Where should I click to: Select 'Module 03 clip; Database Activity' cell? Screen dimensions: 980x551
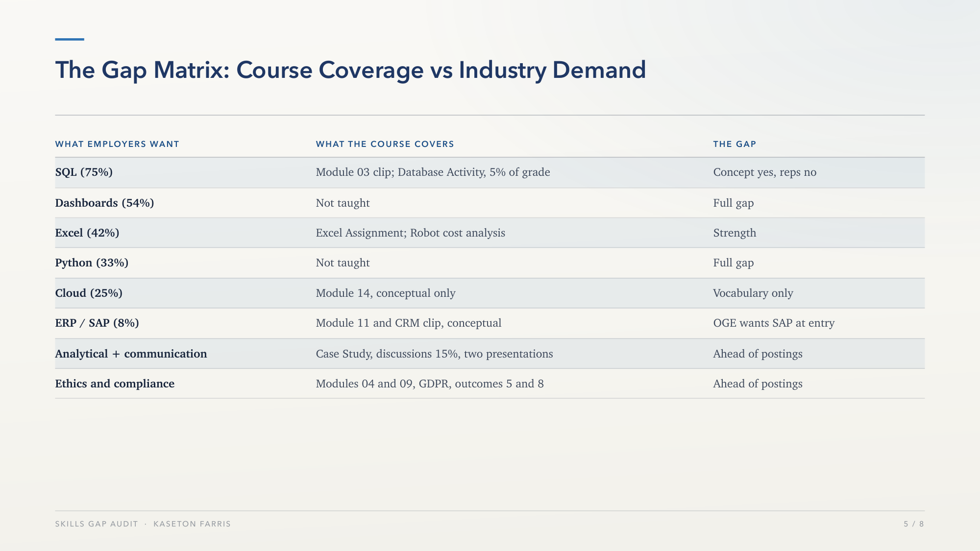(433, 172)
